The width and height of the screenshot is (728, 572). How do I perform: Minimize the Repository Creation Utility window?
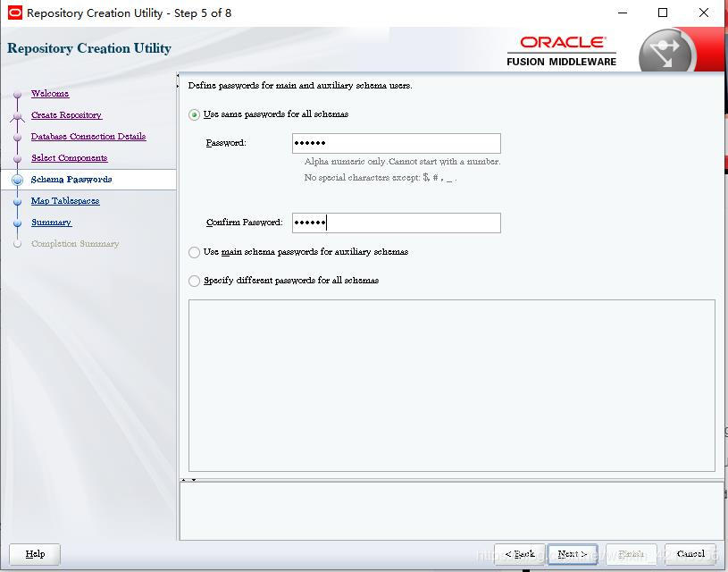pyautogui.click(x=623, y=13)
